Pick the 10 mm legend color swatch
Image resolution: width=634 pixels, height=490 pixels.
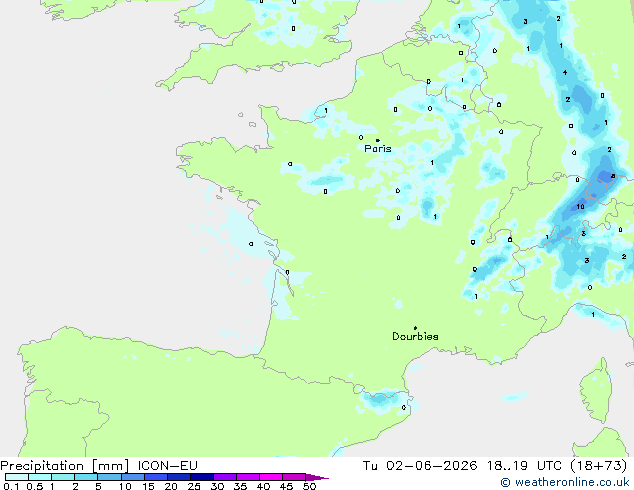click(x=132, y=477)
